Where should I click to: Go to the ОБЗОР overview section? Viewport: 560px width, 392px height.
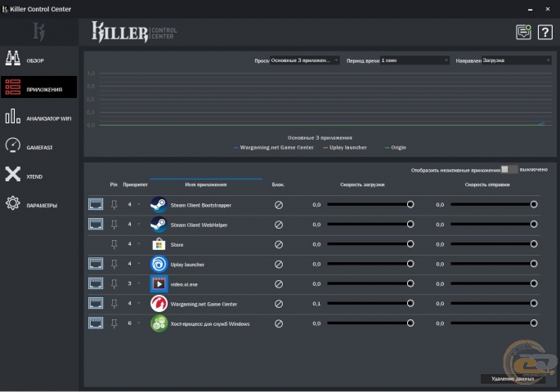[x=38, y=60]
